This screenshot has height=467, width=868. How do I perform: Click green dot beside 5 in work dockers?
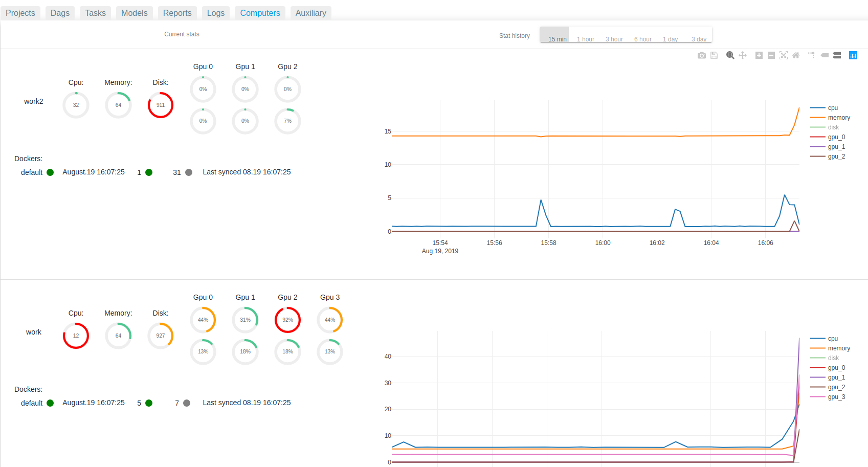tap(149, 403)
